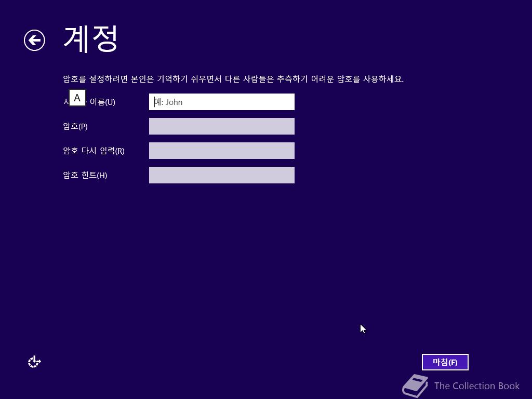This screenshot has height=399, width=532.
Task: Select the 암호 다시 입력(R) field
Action: tap(221, 151)
